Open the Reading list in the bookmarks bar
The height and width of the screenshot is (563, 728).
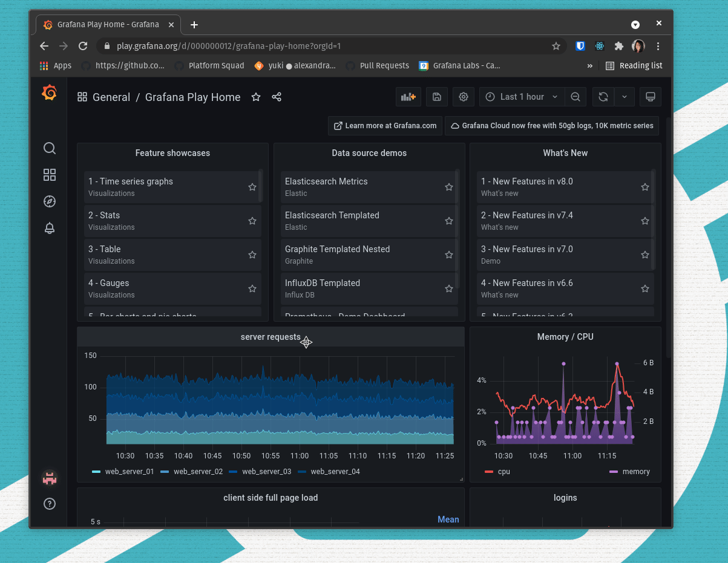point(634,65)
